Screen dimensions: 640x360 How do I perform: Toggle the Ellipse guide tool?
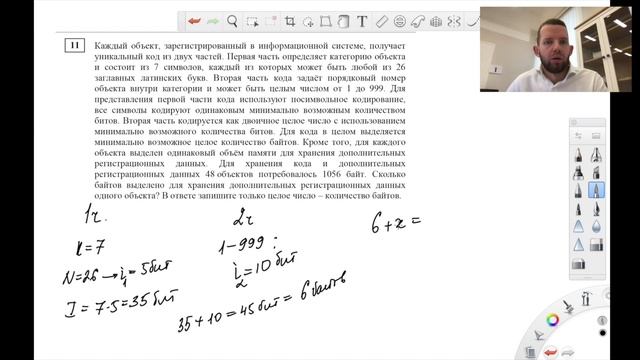400,21
